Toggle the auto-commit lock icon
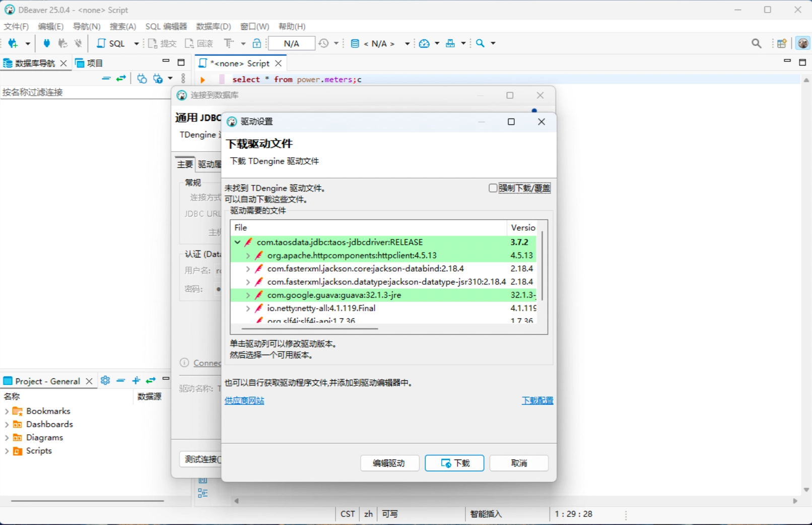The width and height of the screenshot is (812, 525). click(x=257, y=44)
